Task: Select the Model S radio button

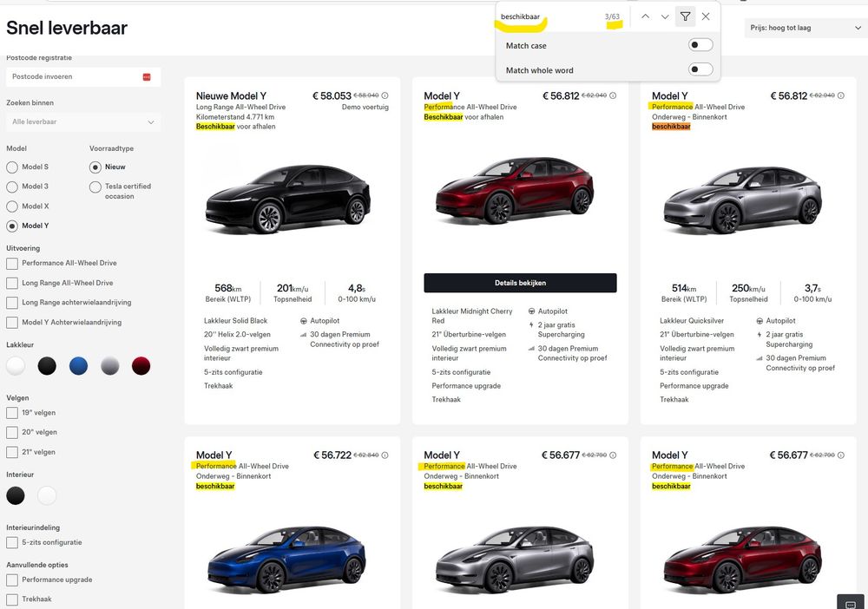Action: pyautogui.click(x=12, y=167)
